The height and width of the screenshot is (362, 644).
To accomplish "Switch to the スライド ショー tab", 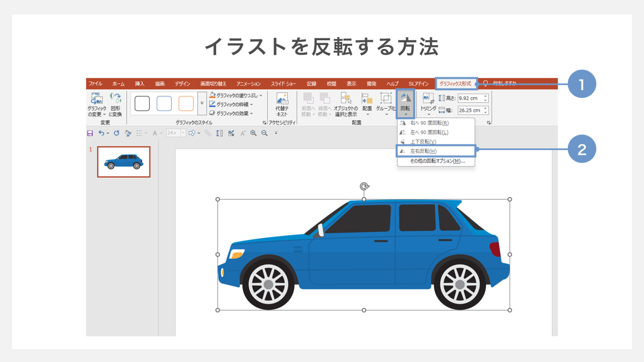I will [x=283, y=84].
